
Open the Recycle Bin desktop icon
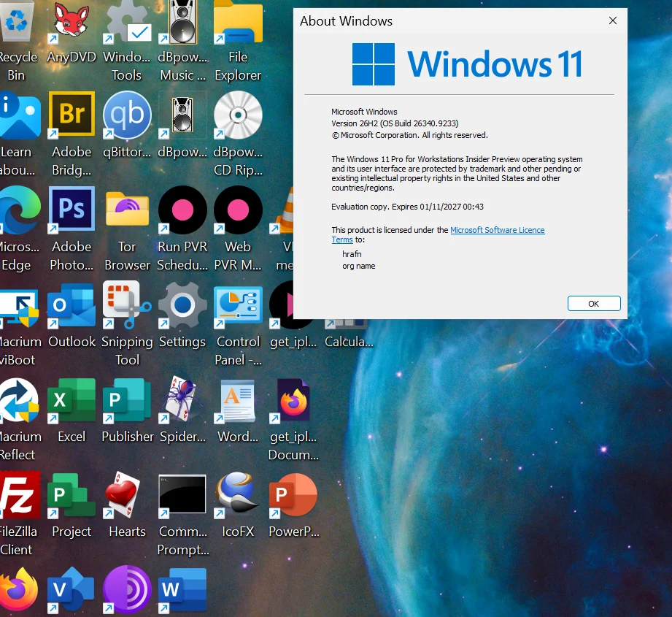(x=17, y=21)
